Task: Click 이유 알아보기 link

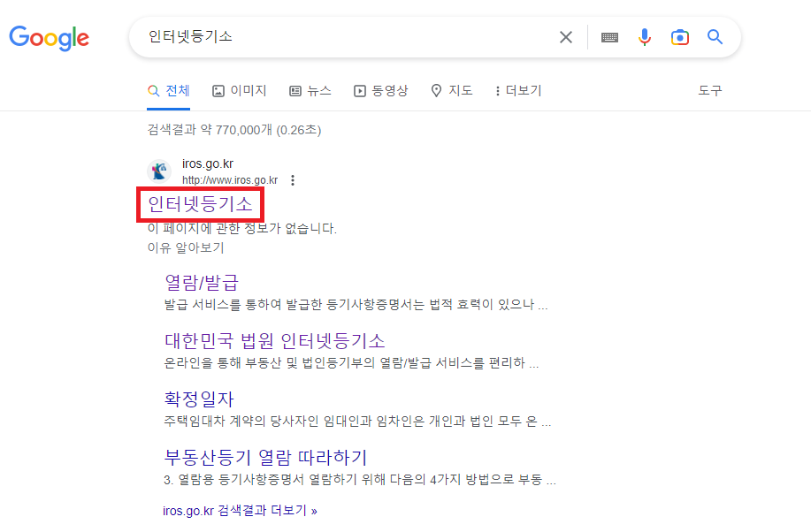Action: click(186, 247)
